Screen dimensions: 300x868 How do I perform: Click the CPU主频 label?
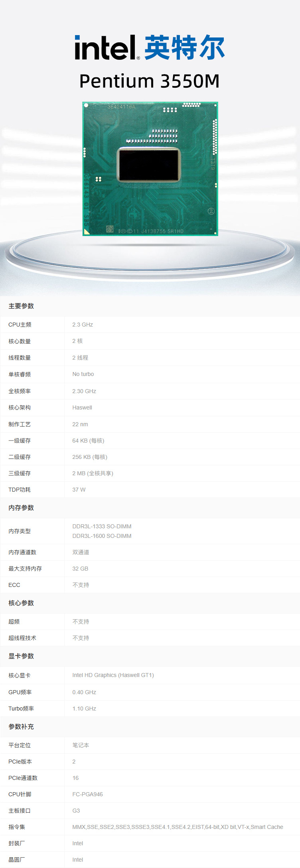tap(20, 325)
